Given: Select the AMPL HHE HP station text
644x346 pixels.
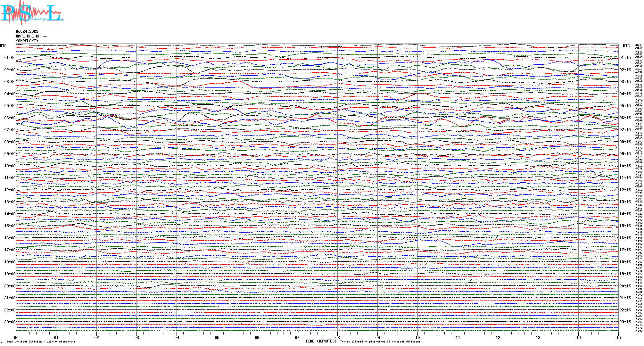Looking at the screenshot, I should tap(31, 36).
